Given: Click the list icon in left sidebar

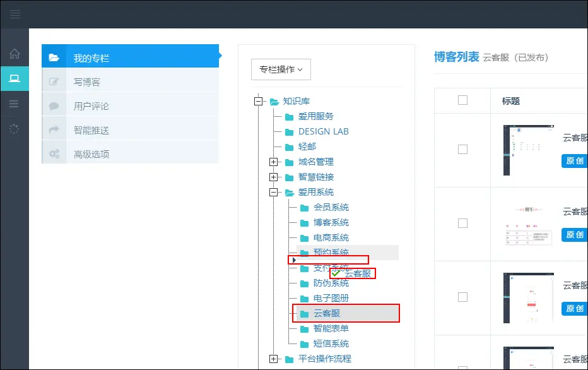Looking at the screenshot, I should point(15,104).
